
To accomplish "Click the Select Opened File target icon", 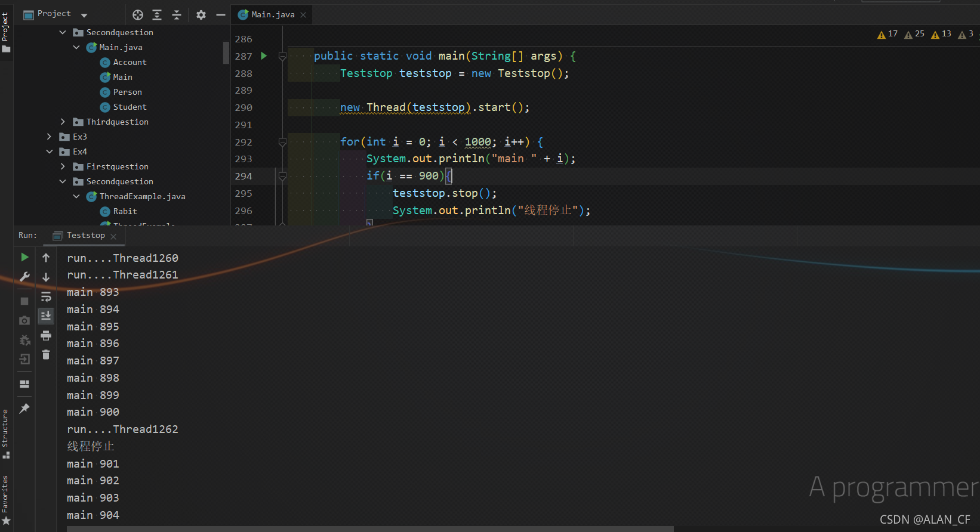I will tap(138, 15).
